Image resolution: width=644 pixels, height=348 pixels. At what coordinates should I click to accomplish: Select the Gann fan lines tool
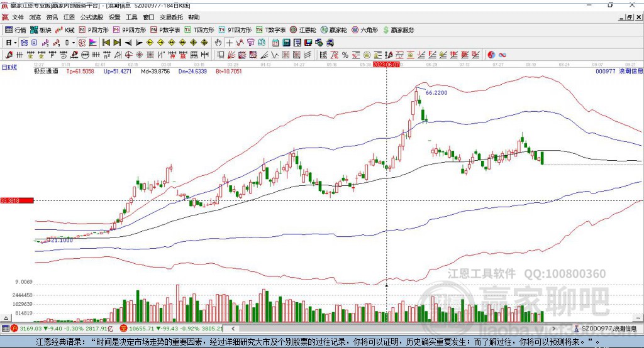[231, 55]
